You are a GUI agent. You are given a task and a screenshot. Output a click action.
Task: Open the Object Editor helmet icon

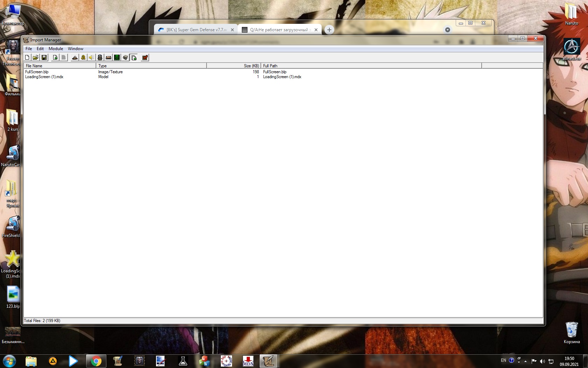pos(100,57)
